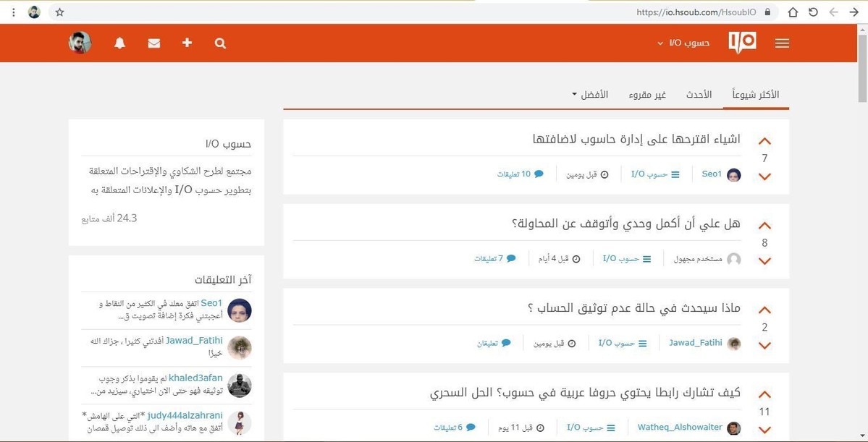The width and height of the screenshot is (868, 442).
Task: Open the messages envelope icon
Action: click(x=154, y=43)
